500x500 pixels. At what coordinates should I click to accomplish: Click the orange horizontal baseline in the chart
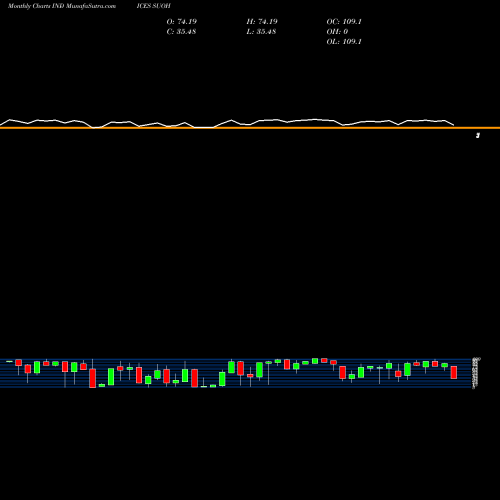point(250,128)
